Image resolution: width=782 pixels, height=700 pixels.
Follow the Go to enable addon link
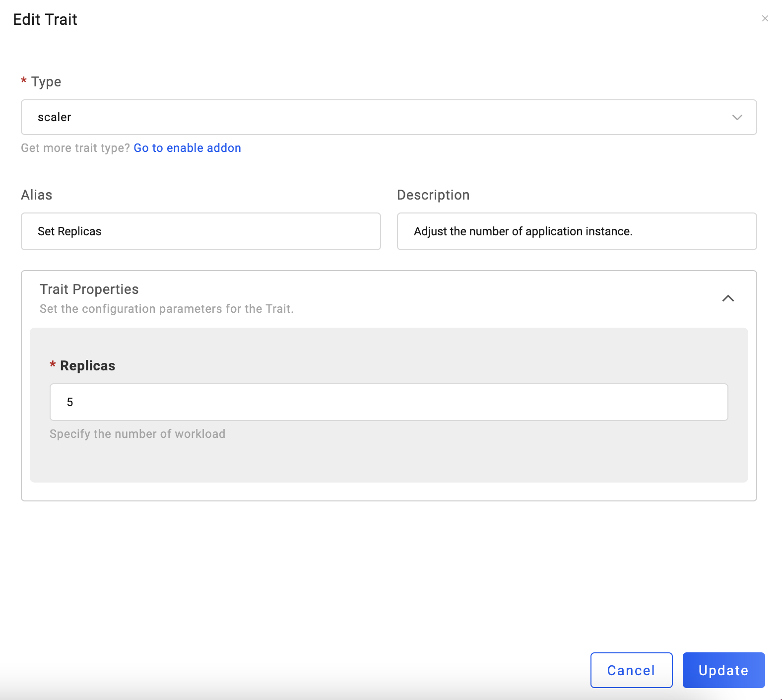187,148
